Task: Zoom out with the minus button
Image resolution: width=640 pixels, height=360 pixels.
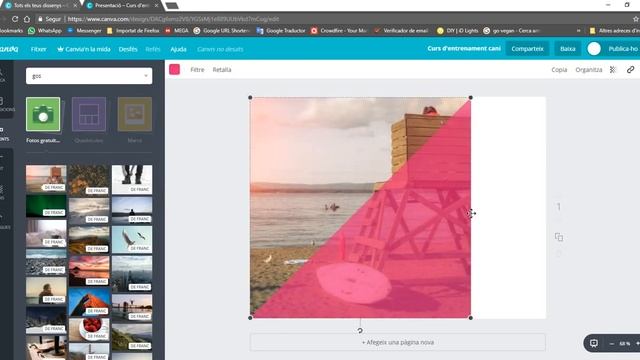Action: (x=612, y=344)
